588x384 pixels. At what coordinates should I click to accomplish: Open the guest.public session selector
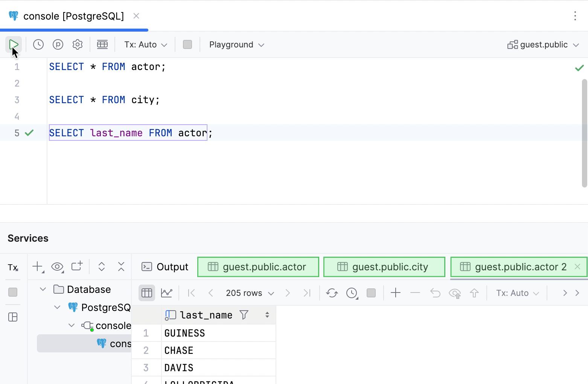point(543,44)
